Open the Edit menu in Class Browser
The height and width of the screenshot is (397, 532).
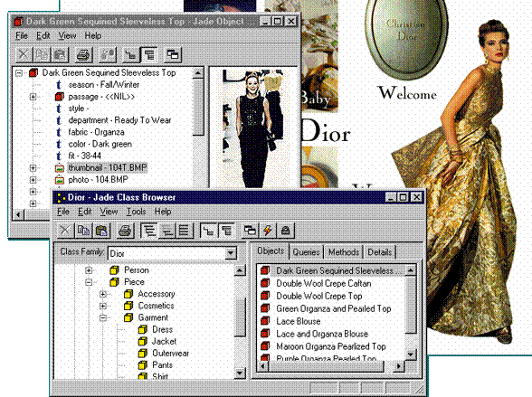coord(84,212)
